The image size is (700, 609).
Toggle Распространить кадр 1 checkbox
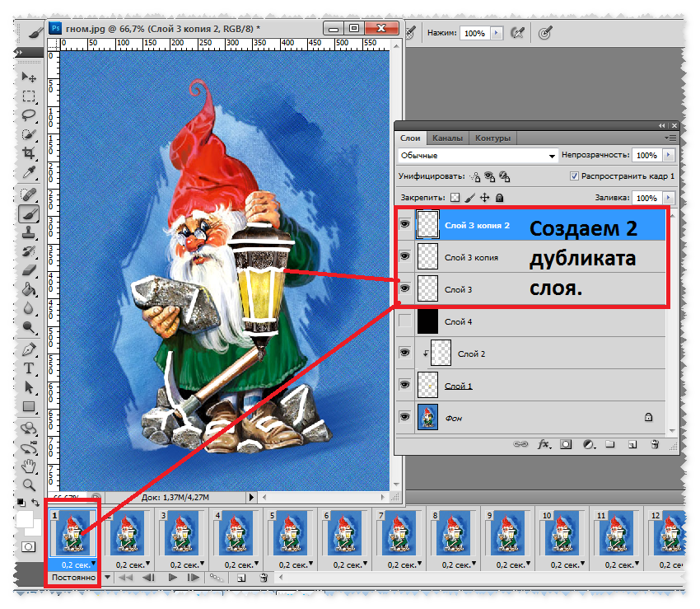click(574, 176)
